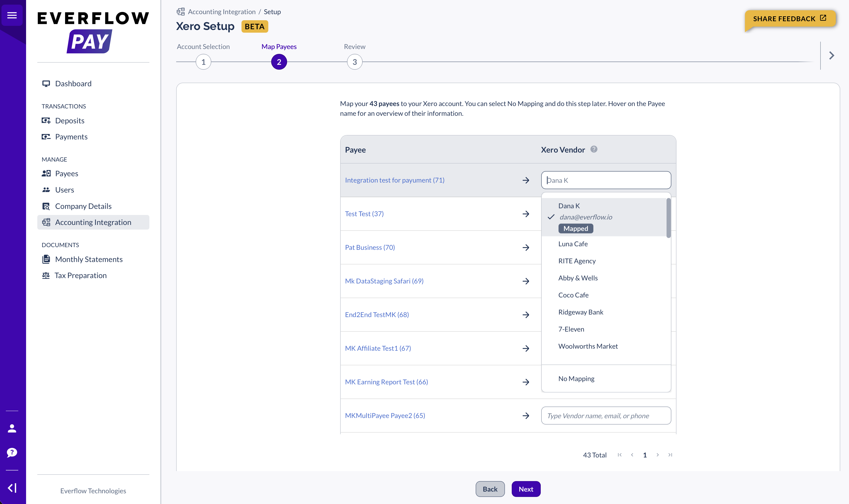The height and width of the screenshot is (504, 849).
Task: Click the Next button
Action: (526, 489)
